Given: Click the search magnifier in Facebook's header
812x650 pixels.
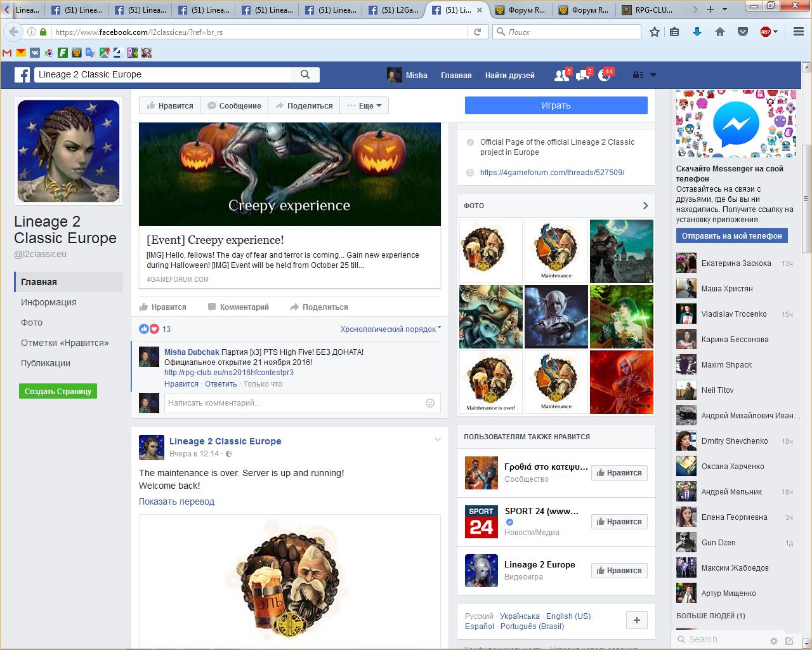Looking at the screenshot, I should (305, 74).
